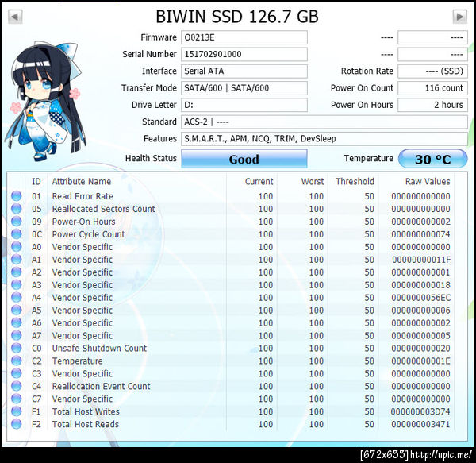Select the Read Error Rate row
Image resolution: width=476 pixels, height=463 pixels.
[x=231, y=196]
